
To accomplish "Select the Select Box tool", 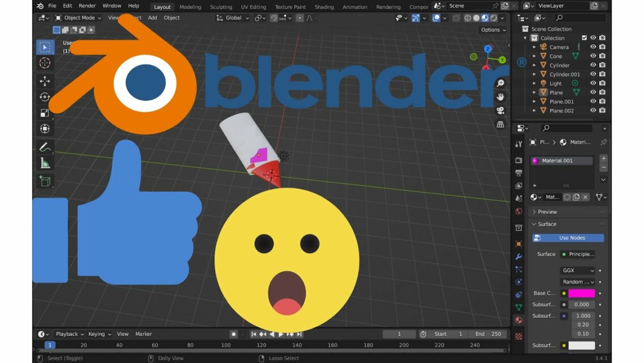I will tap(45, 47).
